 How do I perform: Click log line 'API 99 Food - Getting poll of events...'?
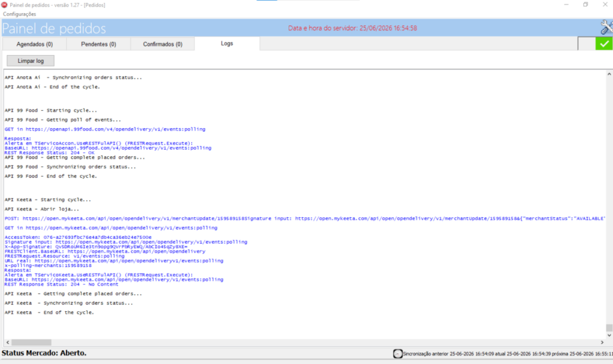[x=63, y=120]
